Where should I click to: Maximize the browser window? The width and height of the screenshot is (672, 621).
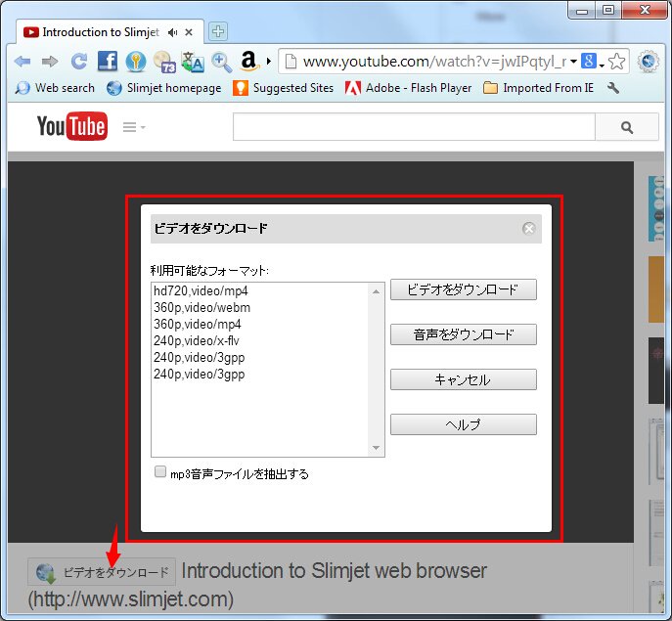(608, 11)
